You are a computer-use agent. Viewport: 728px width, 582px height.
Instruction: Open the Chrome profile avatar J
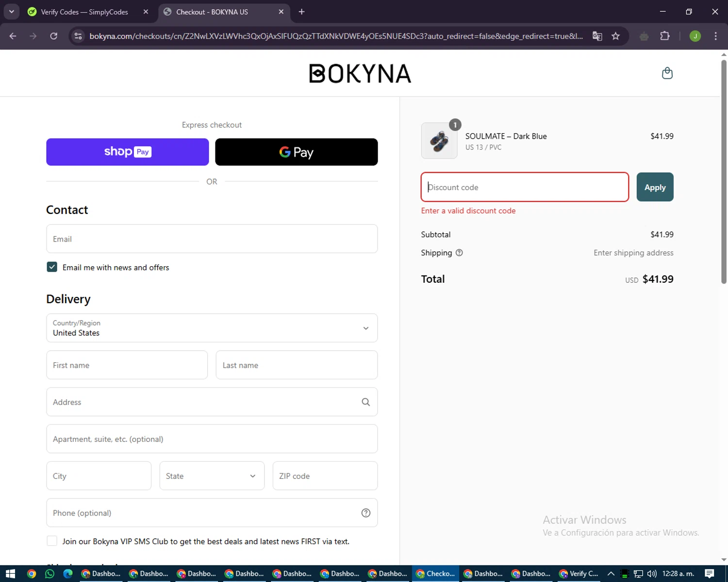[695, 36]
